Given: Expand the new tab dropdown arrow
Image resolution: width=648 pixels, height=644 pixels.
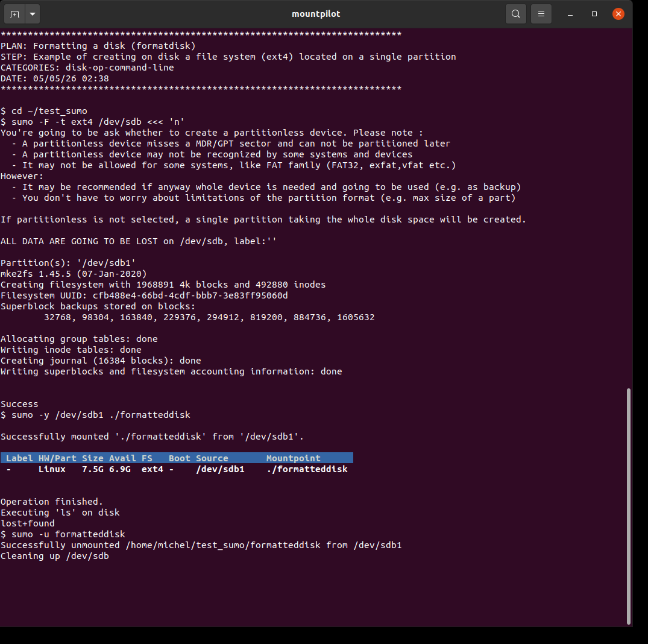Looking at the screenshot, I should click(x=33, y=14).
